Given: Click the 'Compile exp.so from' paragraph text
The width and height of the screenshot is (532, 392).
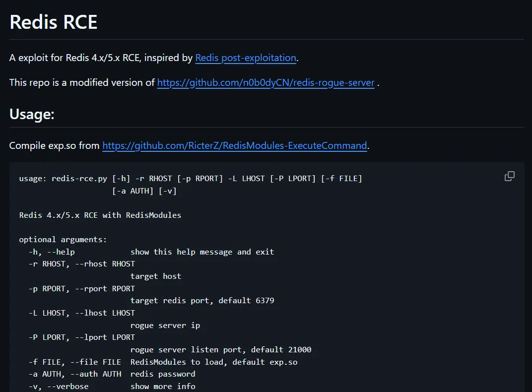Looking at the screenshot, I should (55, 146).
